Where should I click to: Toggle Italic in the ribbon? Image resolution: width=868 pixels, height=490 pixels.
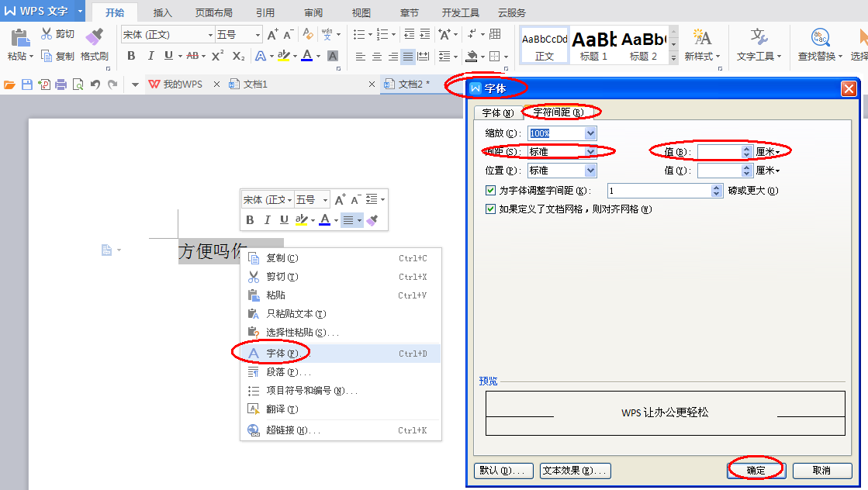click(150, 55)
